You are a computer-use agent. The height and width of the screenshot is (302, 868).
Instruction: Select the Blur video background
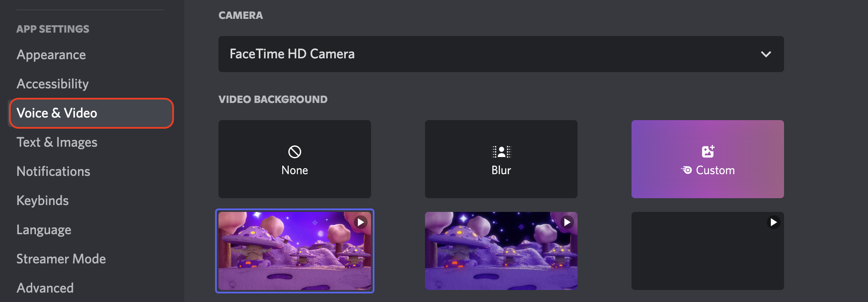pos(501,159)
